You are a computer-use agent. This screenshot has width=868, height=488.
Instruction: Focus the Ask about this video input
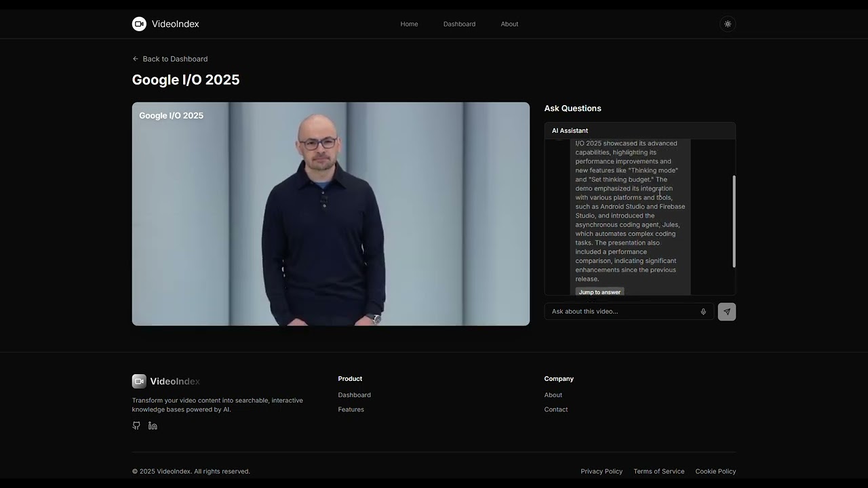(x=629, y=312)
